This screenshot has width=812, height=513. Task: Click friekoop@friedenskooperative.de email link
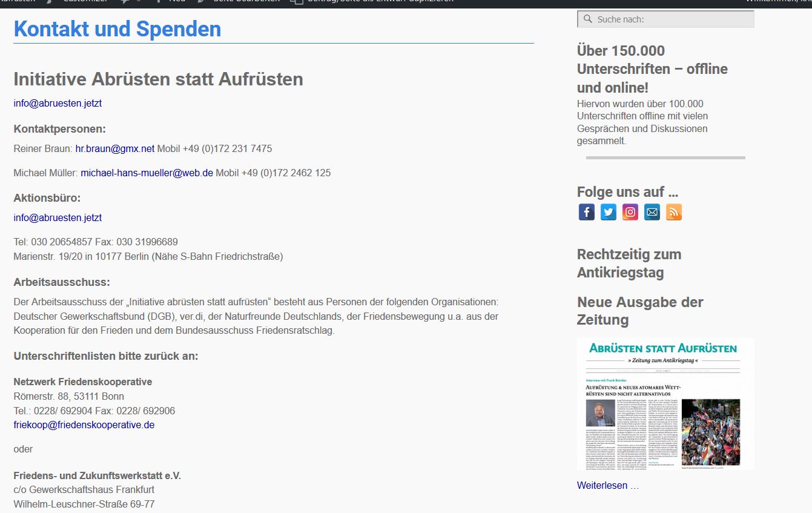point(84,425)
